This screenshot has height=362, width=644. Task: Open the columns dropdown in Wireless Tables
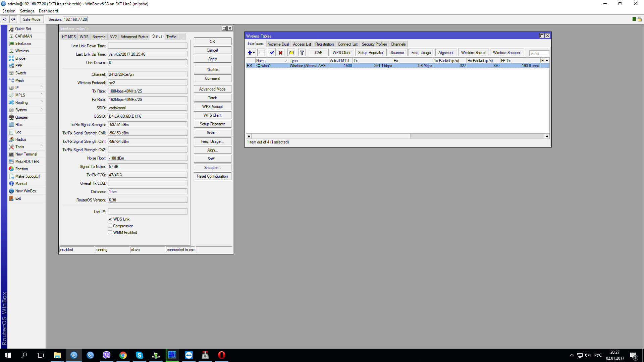coord(547,61)
